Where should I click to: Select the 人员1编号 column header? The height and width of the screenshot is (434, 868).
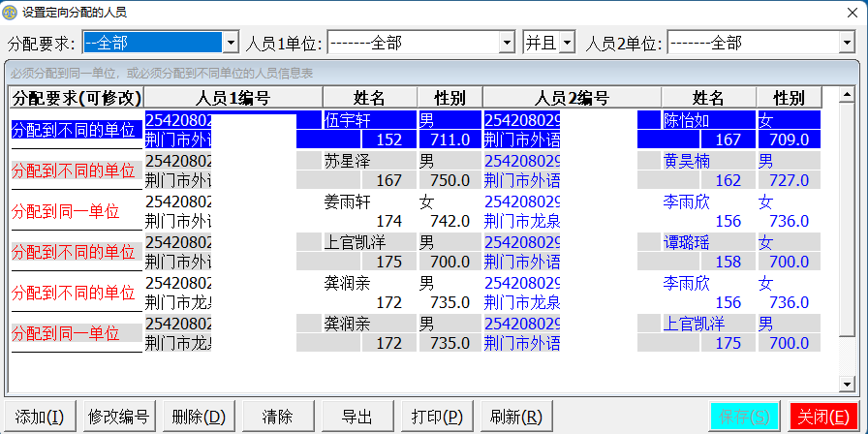click(x=233, y=98)
